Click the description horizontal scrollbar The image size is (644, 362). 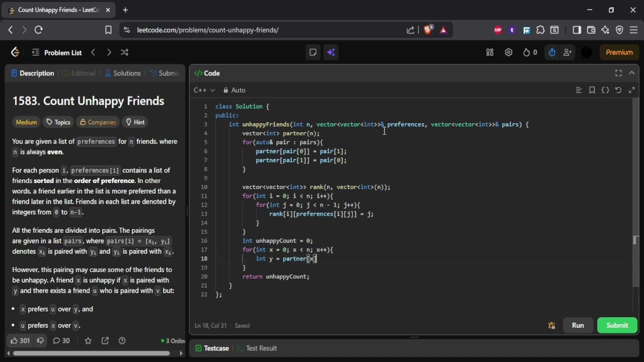[91, 353]
